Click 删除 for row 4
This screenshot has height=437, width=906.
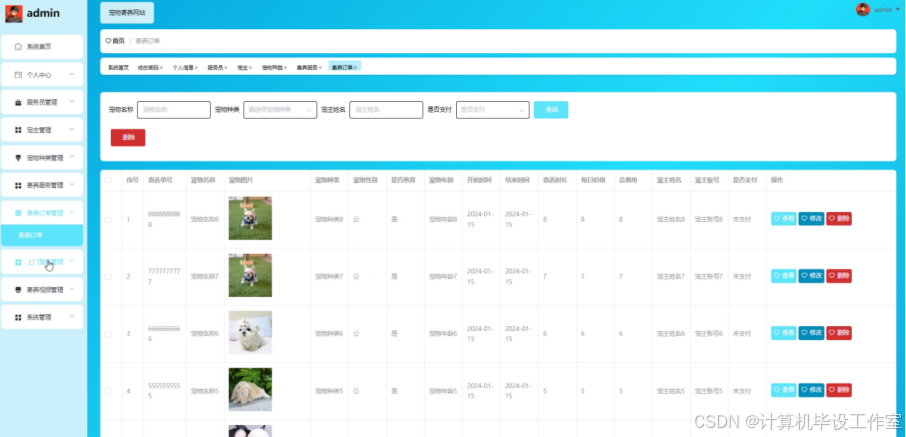coord(839,390)
